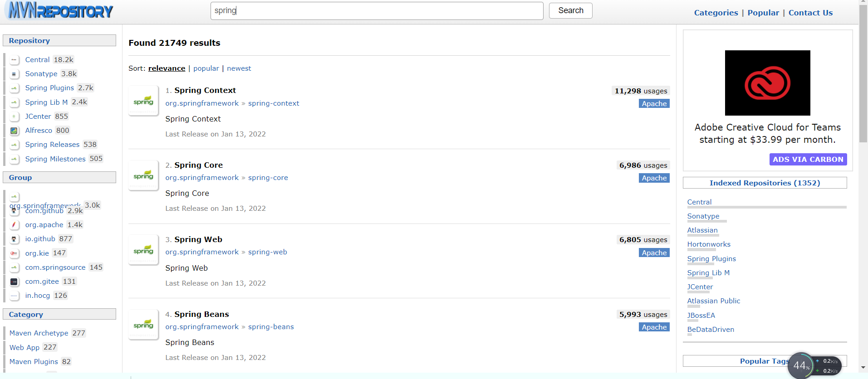Click the in.hocg group icon
This screenshot has width=868, height=379.
tap(15, 296)
